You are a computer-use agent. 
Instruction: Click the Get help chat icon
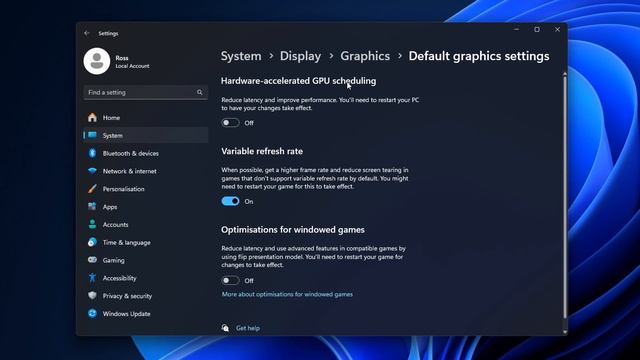(x=225, y=328)
